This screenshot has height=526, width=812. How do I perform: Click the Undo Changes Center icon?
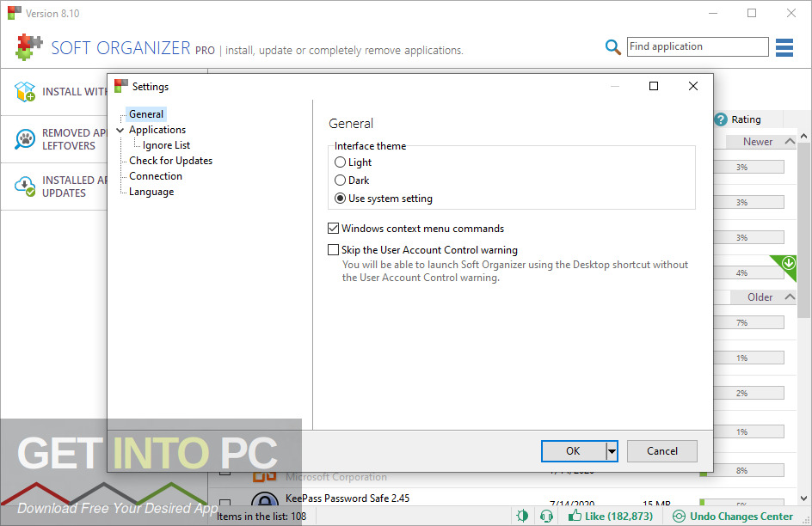click(679, 516)
